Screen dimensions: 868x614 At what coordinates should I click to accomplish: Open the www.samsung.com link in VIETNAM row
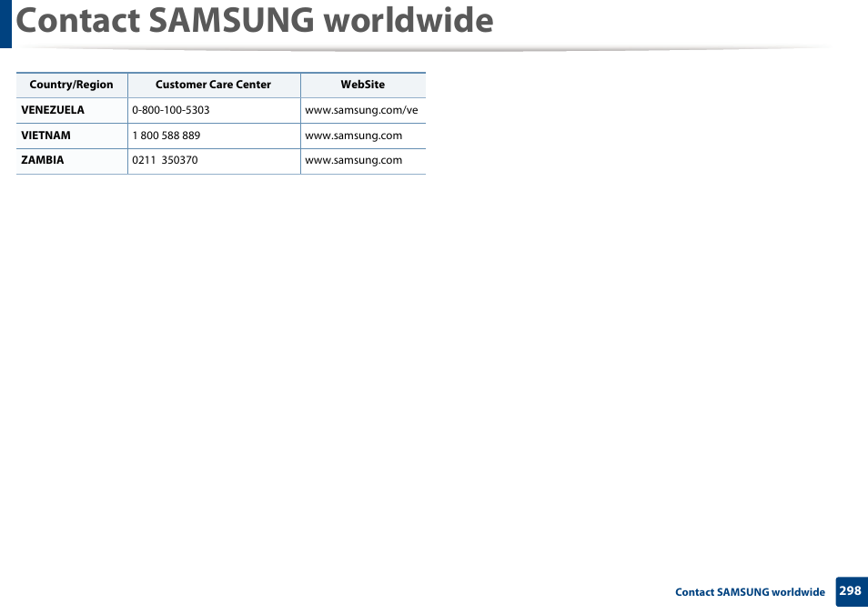point(354,136)
